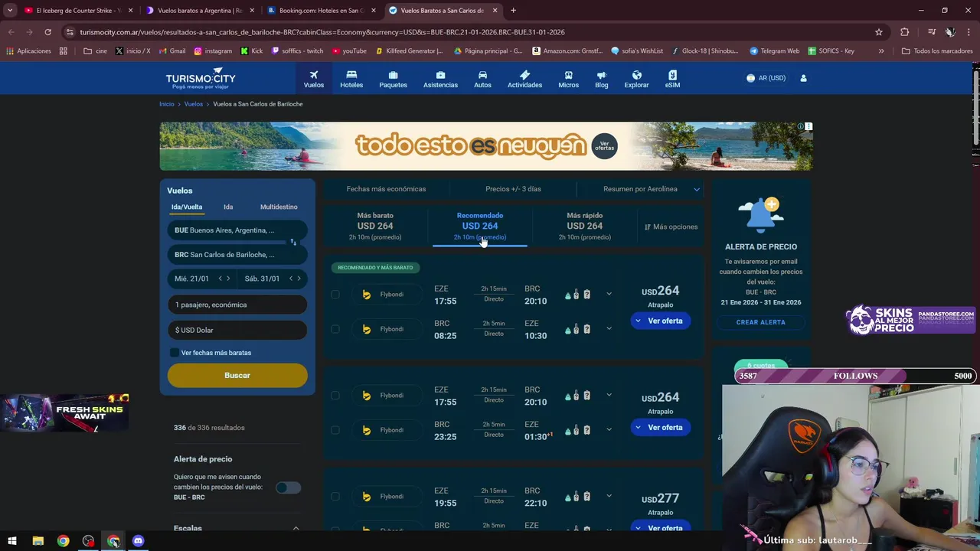Screen dimensions: 980x551
Task: Open Fechas más económicas tab
Action: [x=386, y=189]
